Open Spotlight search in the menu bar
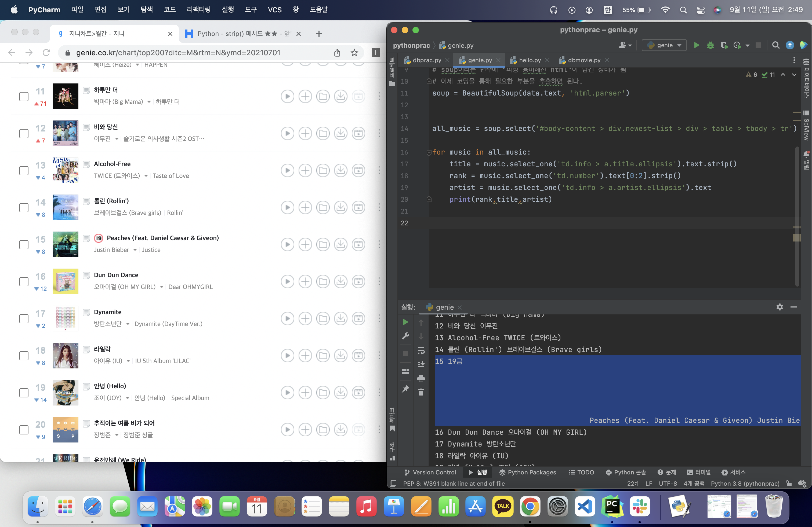 click(x=683, y=10)
